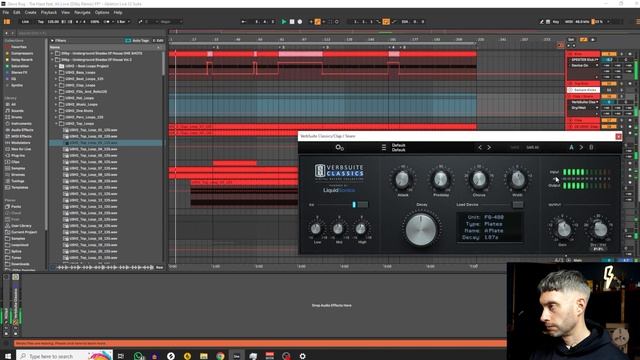This screenshot has width=640, height=360.
Task: Open the Playback menu
Action: point(49,13)
